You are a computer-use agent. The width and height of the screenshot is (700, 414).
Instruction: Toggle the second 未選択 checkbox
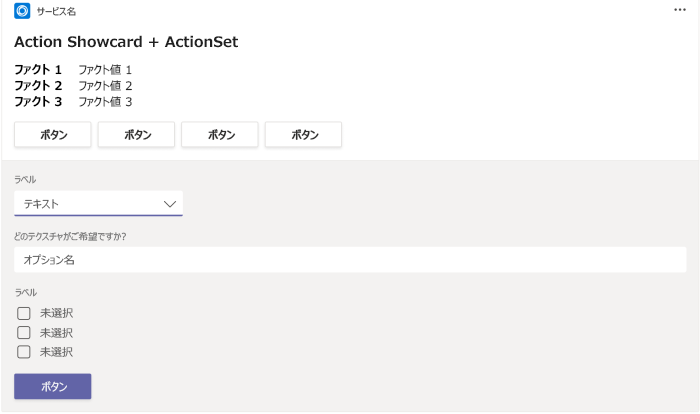pyautogui.click(x=24, y=333)
